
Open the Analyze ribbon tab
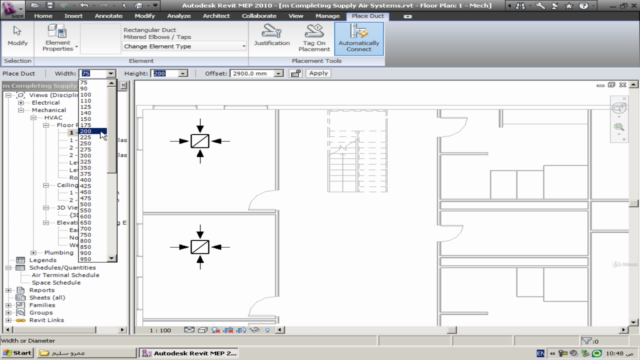tap(179, 16)
